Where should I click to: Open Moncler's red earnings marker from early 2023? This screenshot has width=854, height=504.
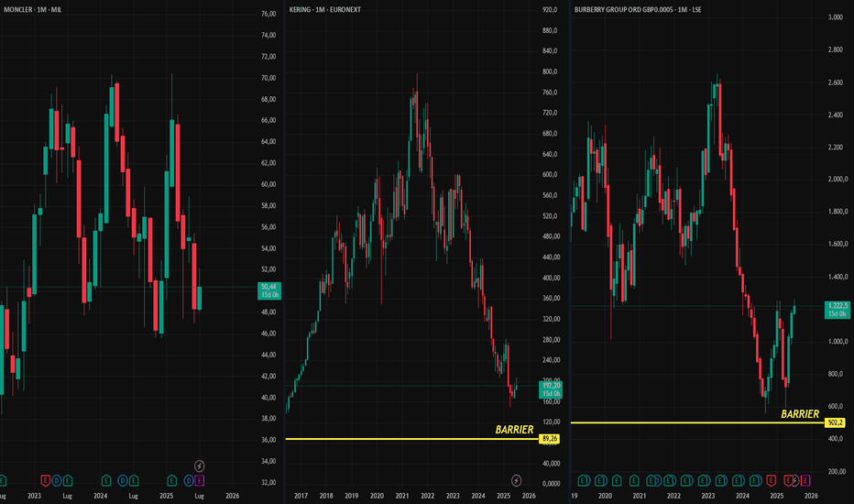click(x=45, y=480)
